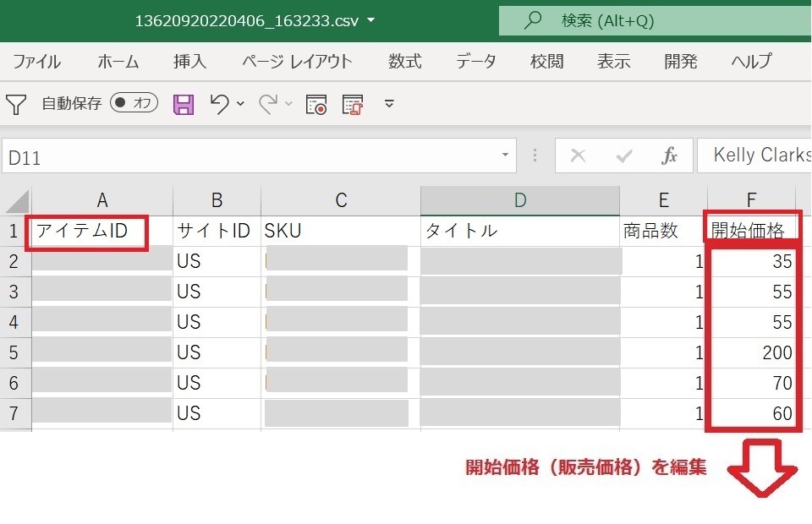Click the cell with value 60
This screenshot has width=812, height=524.
pyautogui.click(x=751, y=414)
